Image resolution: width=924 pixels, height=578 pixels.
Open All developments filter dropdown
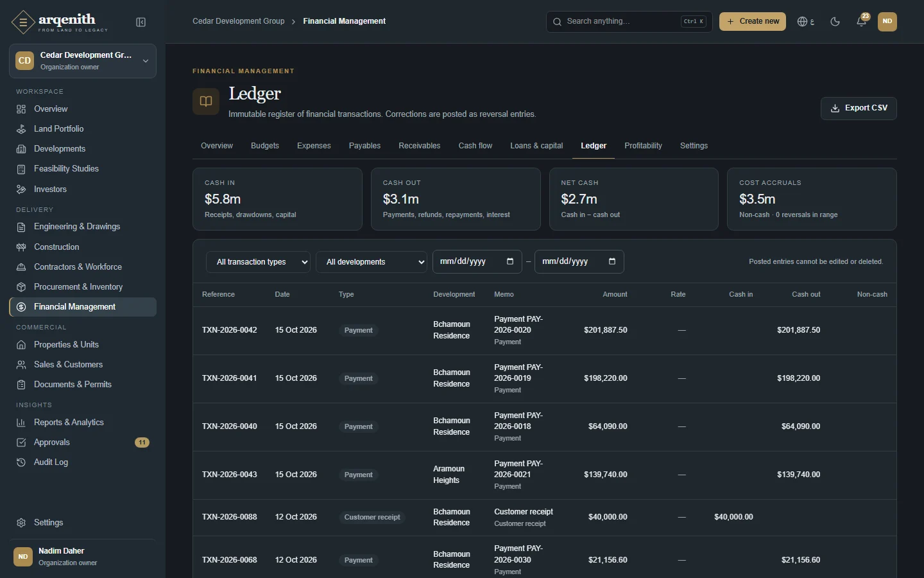(x=372, y=262)
